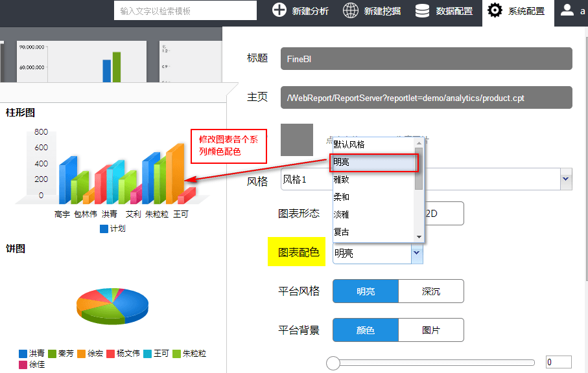588x373 pixels.
Task: Choose 复古 from the dropdown list
Action: (373, 232)
